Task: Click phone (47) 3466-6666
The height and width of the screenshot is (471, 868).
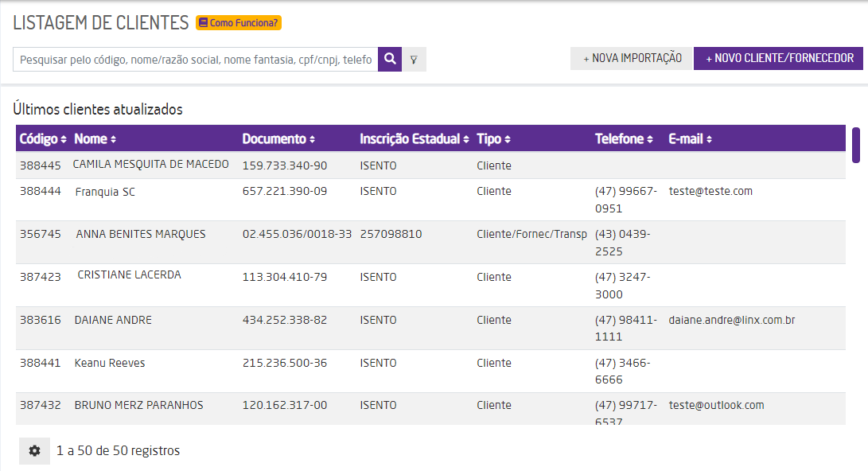Action: [622, 372]
